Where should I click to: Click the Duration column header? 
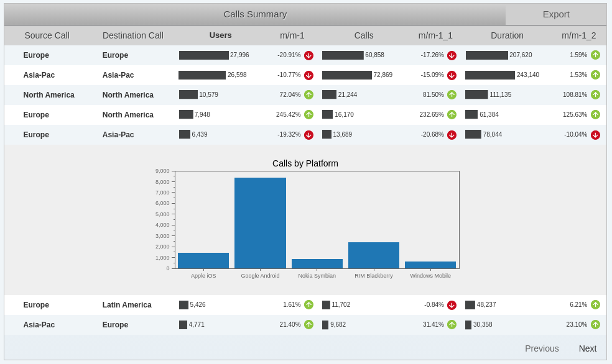(x=507, y=35)
